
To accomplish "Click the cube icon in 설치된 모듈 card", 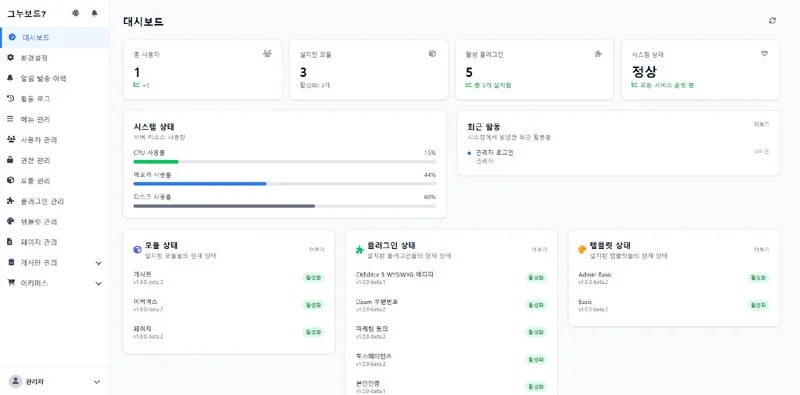I will pos(432,54).
